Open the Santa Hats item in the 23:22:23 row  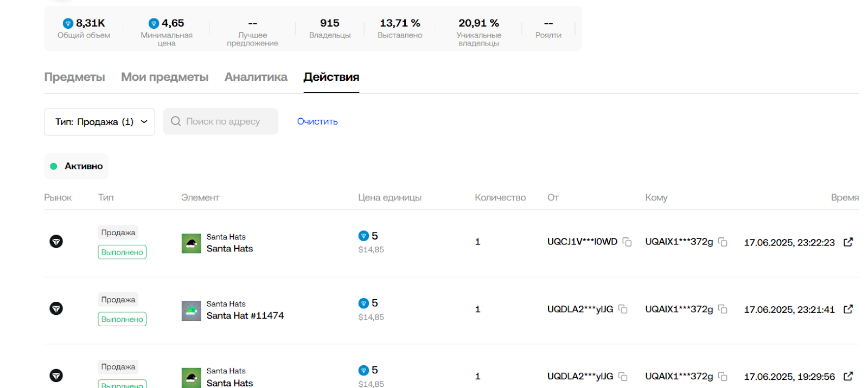pyautogui.click(x=230, y=248)
